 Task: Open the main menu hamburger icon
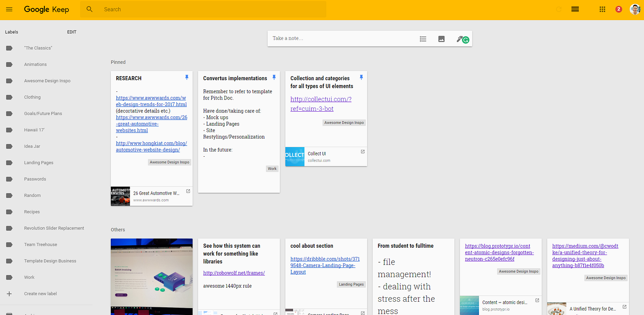(9, 9)
